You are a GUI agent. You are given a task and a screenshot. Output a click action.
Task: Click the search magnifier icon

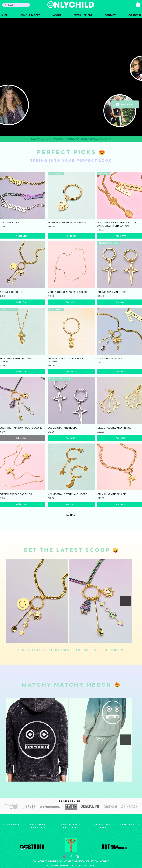tap(5, 5)
